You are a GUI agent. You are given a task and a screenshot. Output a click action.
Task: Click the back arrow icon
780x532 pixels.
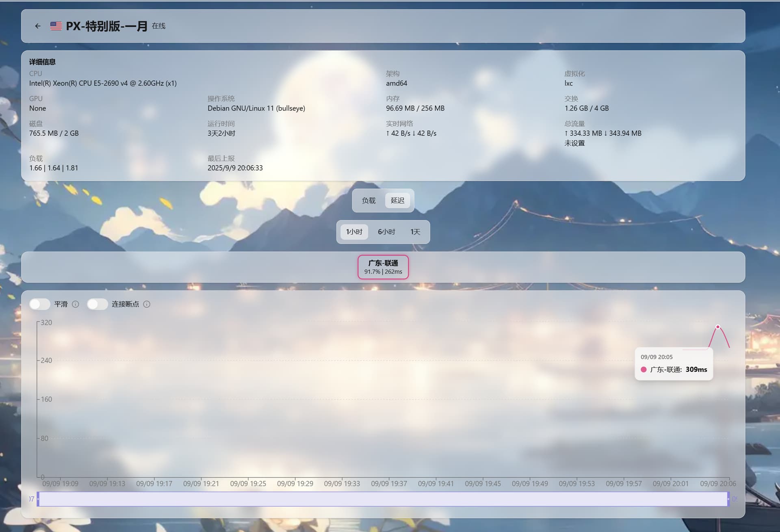38,26
